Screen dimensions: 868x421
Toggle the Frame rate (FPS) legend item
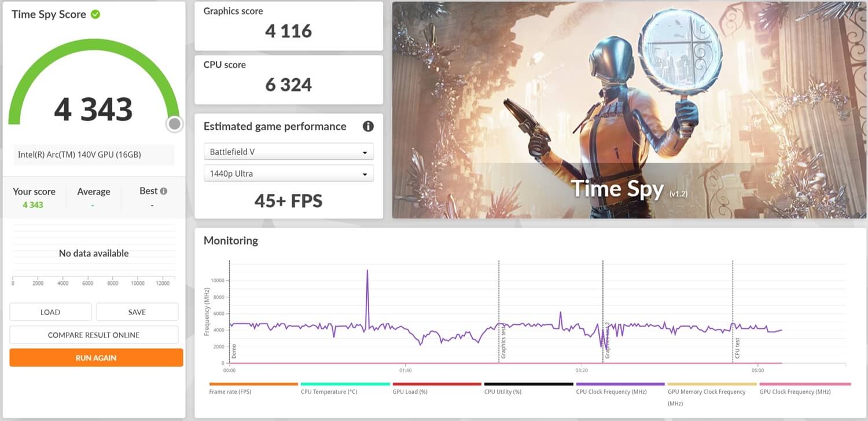[253, 388]
